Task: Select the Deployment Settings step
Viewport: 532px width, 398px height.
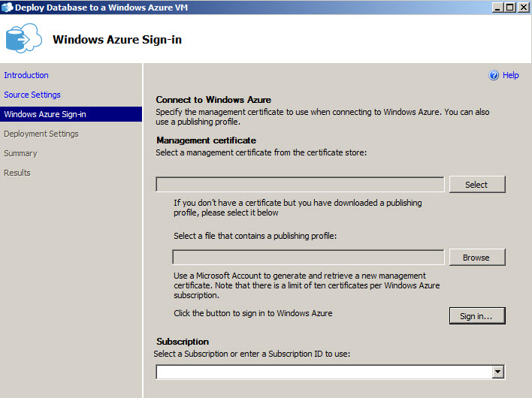Action: coord(41,134)
